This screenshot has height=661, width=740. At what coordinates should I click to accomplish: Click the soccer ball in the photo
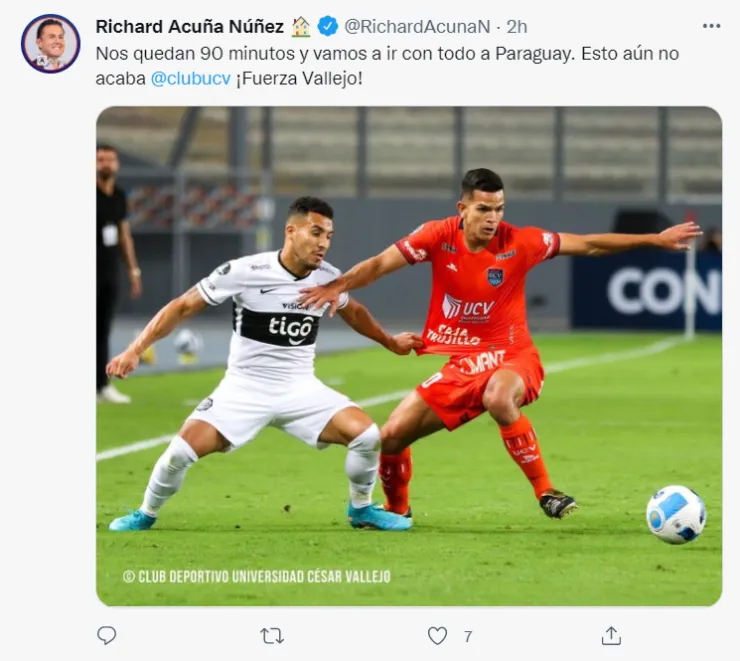tap(676, 514)
